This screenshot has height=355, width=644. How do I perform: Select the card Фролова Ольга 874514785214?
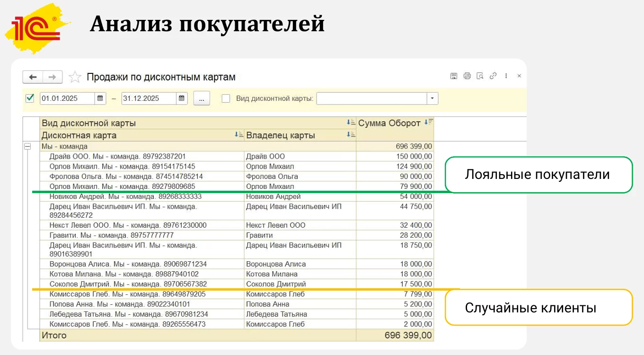pos(142,177)
